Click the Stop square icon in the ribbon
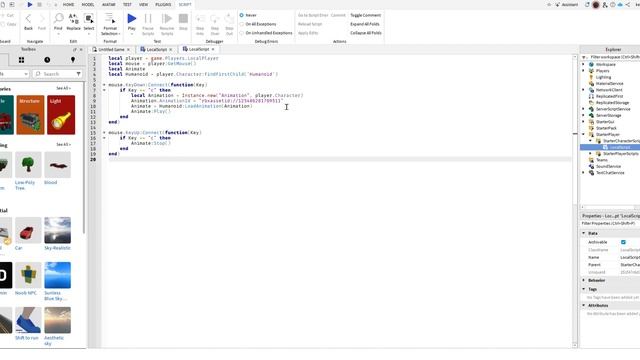Screen dimensions: 640x360 183,18
